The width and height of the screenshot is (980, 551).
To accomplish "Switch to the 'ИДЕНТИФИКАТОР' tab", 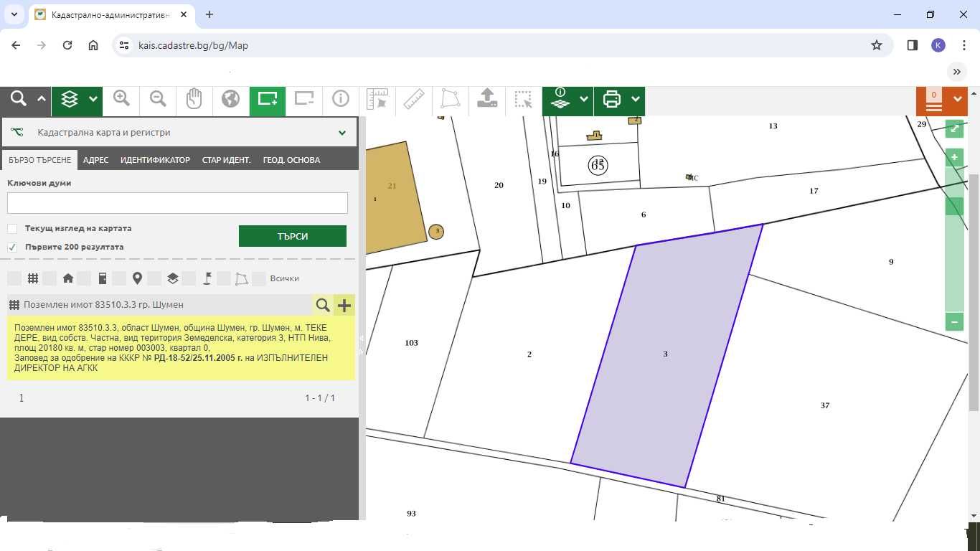I will [155, 160].
